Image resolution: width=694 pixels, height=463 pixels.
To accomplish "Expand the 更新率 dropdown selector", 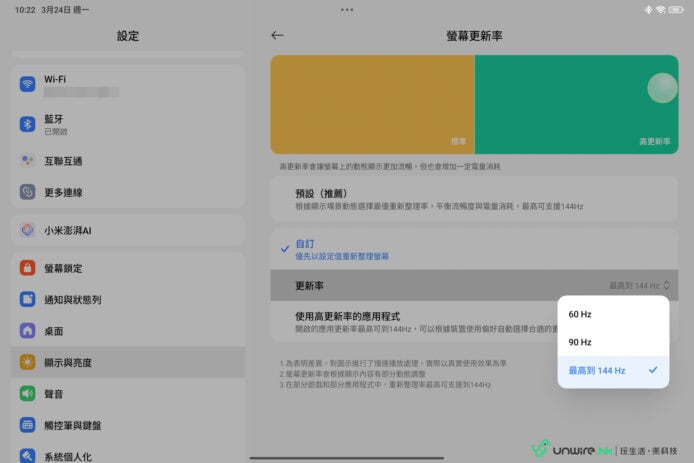I will (x=640, y=286).
